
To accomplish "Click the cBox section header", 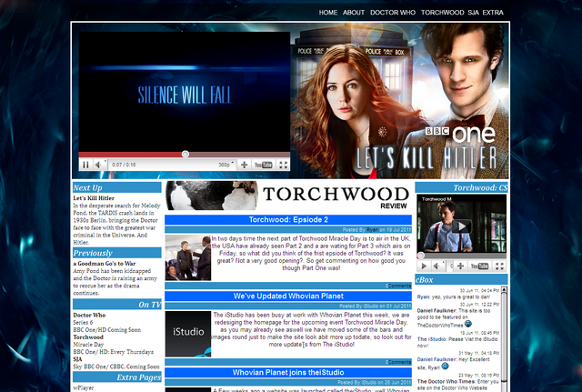I will [x=461, y=279].
